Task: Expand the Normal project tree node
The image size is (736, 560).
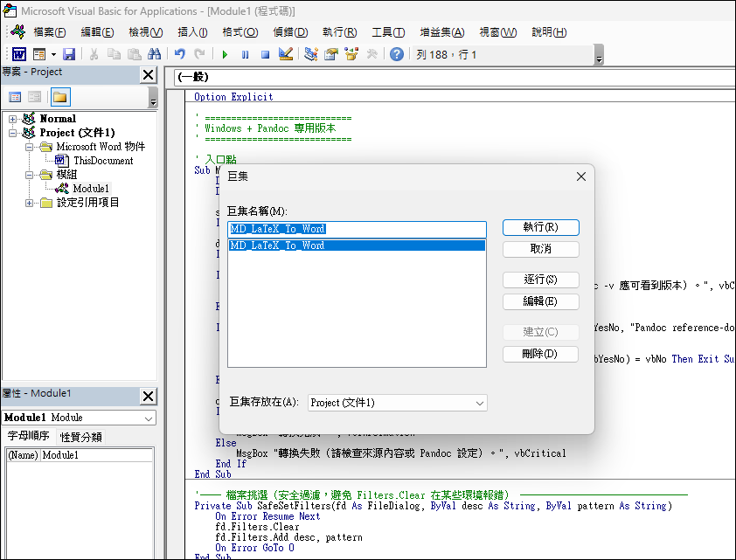Action: point(13,119)
